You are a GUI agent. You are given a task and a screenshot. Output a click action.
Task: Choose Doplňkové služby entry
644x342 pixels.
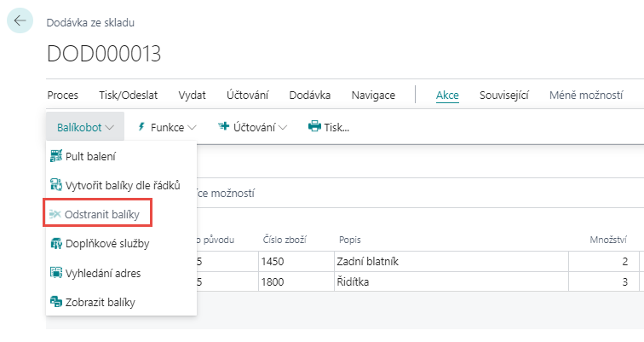[121, 243]
